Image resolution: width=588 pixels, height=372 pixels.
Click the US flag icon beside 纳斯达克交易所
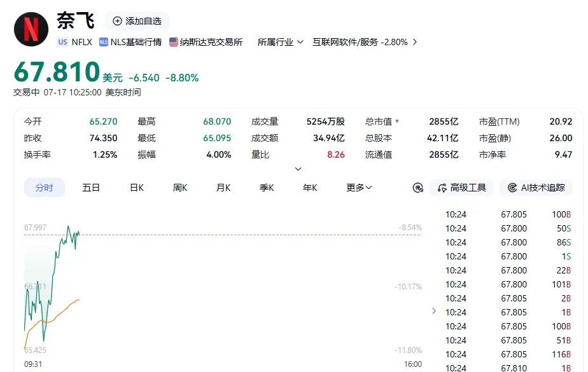tap(173, 42)
